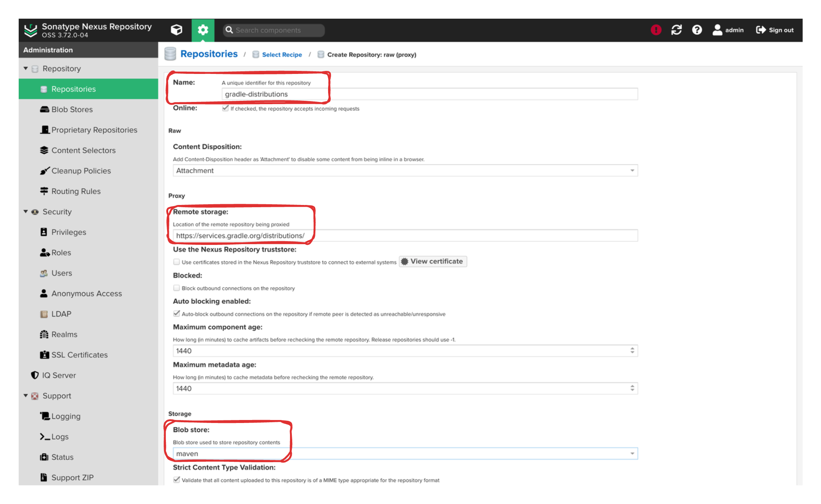Open the IQ Server menu item
This screenshot has width=821, height=504.
point(88,375)
